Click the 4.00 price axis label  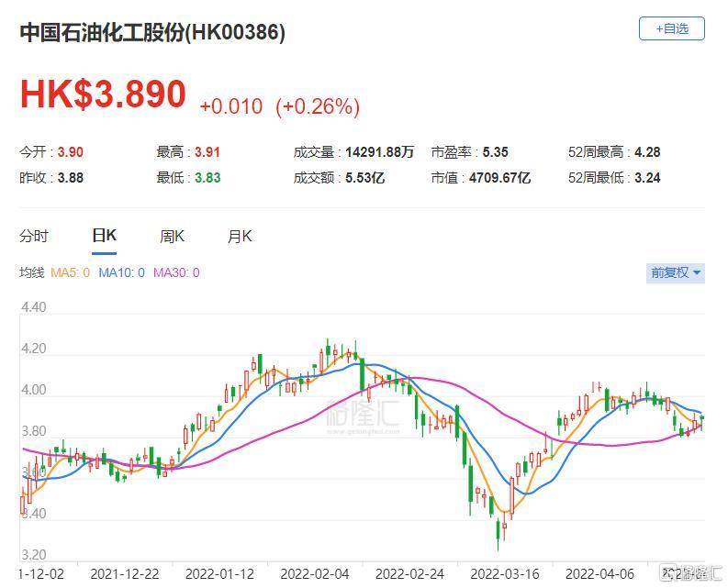click(33, 390)
